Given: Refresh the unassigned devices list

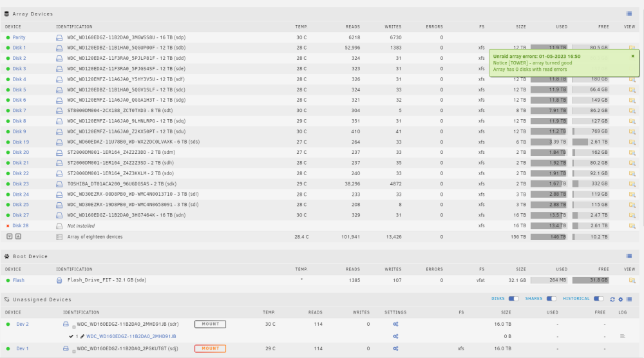Looking at the screenshot, I should click(612, 299).
